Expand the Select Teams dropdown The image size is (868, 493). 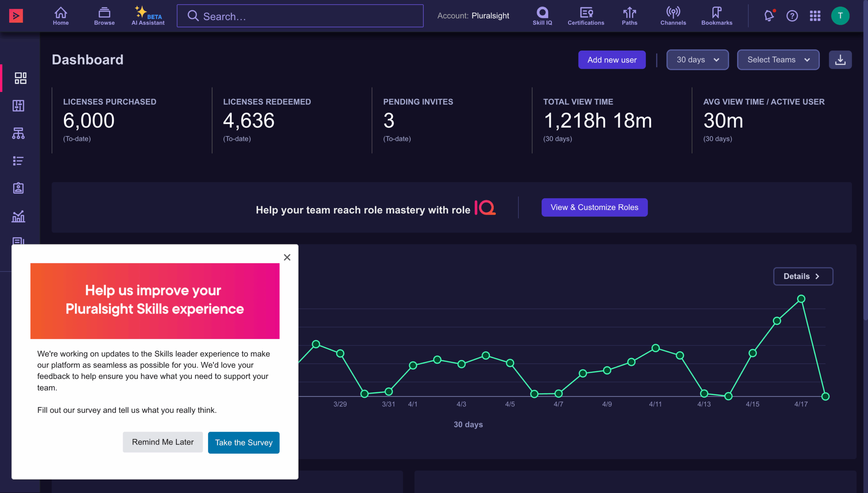click(x=778, y=60)
